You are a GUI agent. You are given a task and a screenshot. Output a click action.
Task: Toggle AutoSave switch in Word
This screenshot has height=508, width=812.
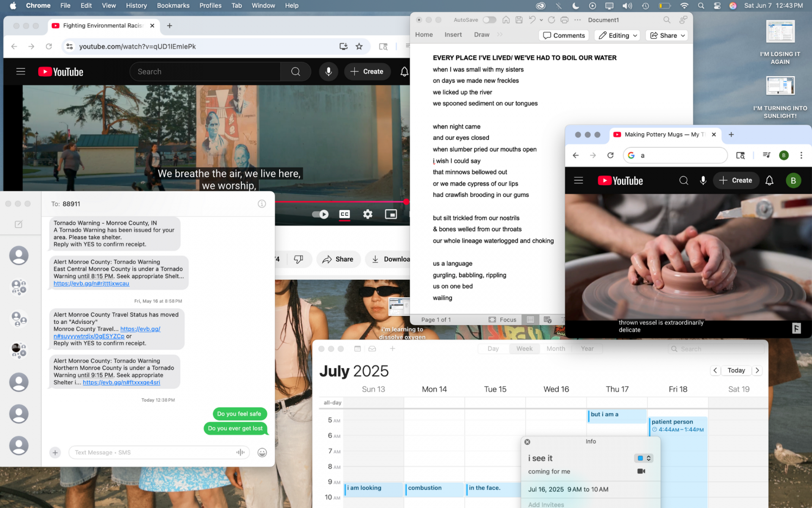tap(489, 20)
